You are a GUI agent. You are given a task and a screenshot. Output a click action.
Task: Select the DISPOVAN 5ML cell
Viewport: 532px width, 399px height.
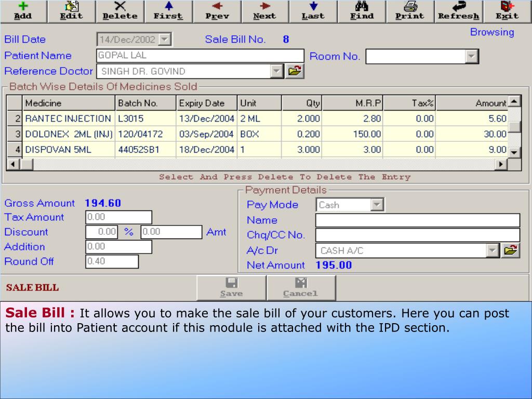tap(69, 150)
